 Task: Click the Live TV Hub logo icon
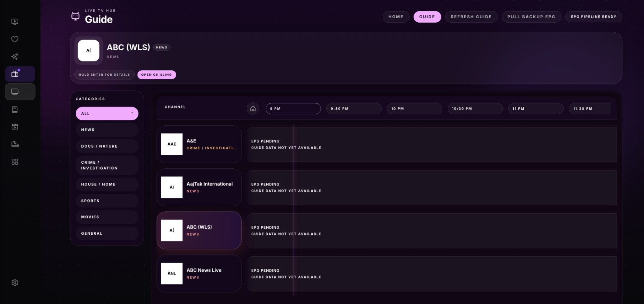tap(75, 16)
